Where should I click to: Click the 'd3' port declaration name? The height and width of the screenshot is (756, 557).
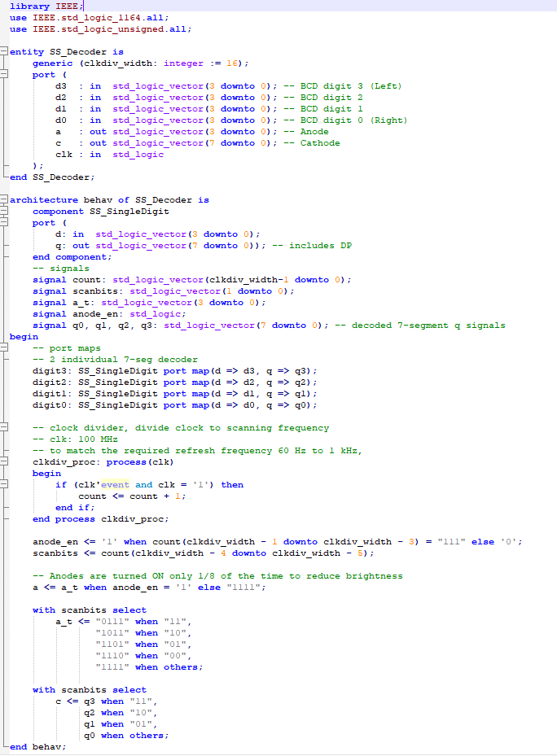(61, 85)
